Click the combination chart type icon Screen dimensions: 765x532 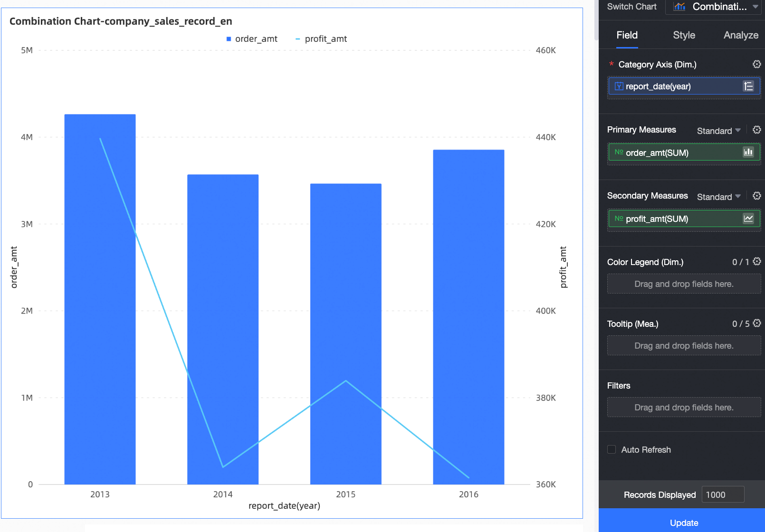(679, 7)
